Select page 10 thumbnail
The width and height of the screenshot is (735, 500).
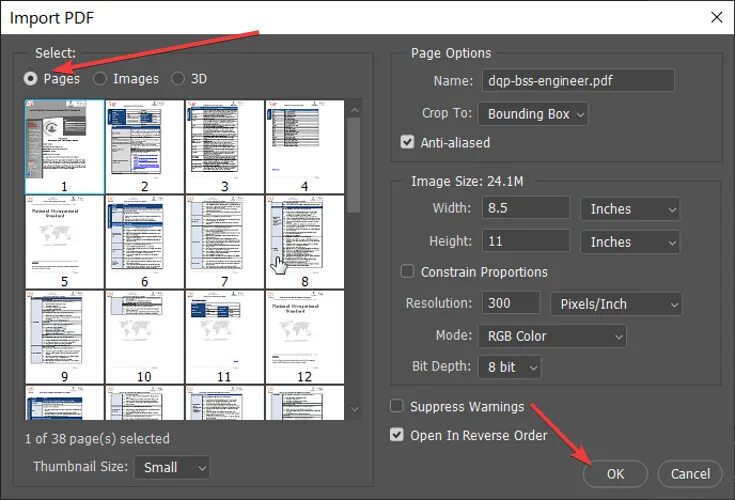144,337
